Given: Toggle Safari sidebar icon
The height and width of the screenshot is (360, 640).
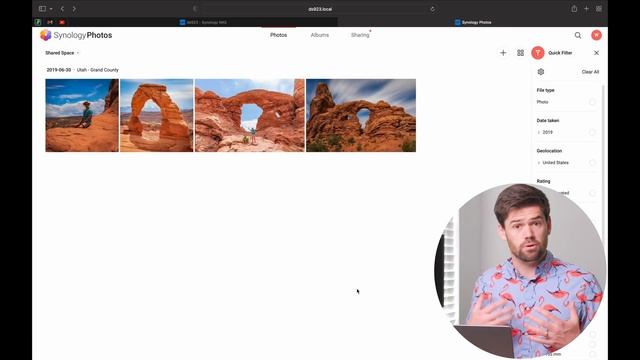Looking at the screenshot, I should [42, 9].
